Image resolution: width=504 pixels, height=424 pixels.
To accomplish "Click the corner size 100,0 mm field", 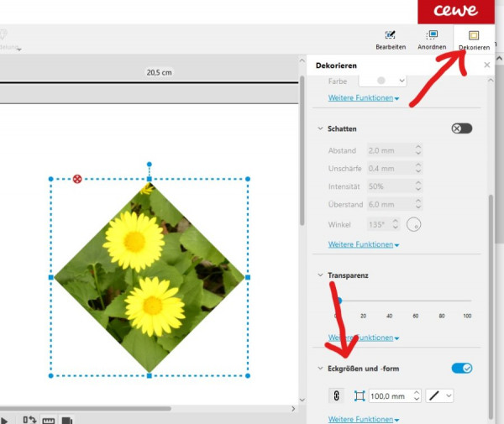I will click(395, 395).
